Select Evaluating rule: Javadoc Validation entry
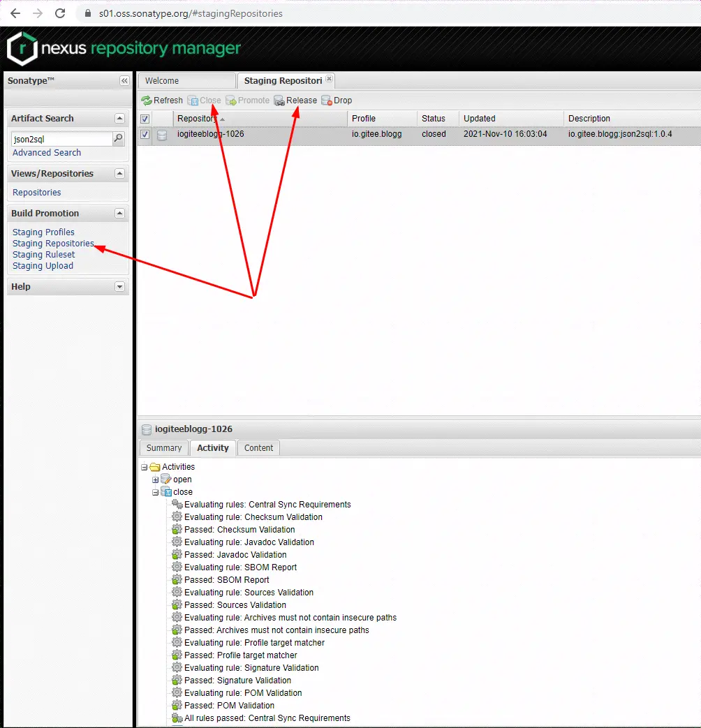The height and width of the screenshot is (728, 701). pos(249,542)
